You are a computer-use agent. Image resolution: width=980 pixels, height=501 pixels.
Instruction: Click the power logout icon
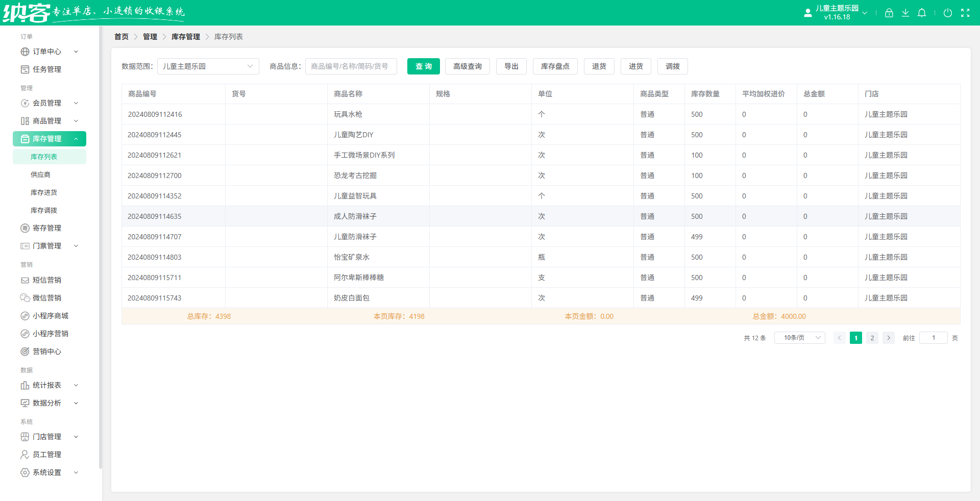pos(947,13)
